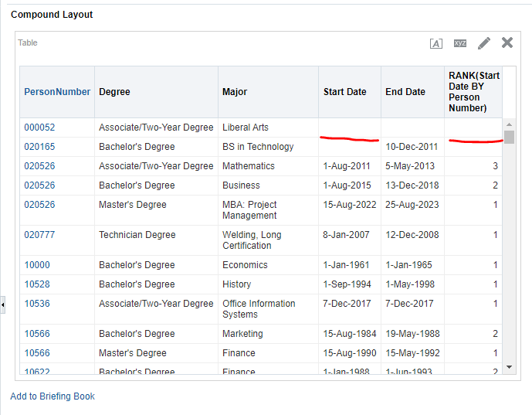Image resolution: width=532 pixels, height=415 pixels.
Task: Click the scrollbar up arrow
Action: point(509,124)
